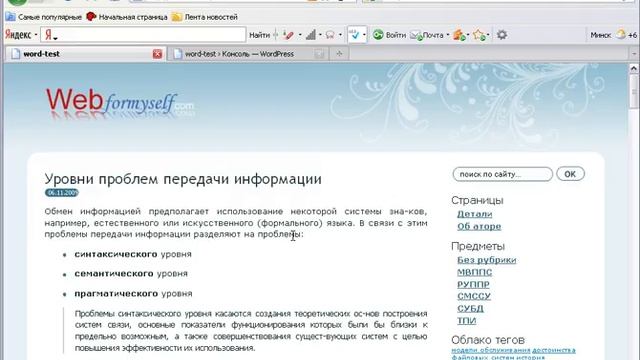Open dropdown beside the orange figures icon
Viewport: 640px width, 360px height.
[x=468, y=35]
